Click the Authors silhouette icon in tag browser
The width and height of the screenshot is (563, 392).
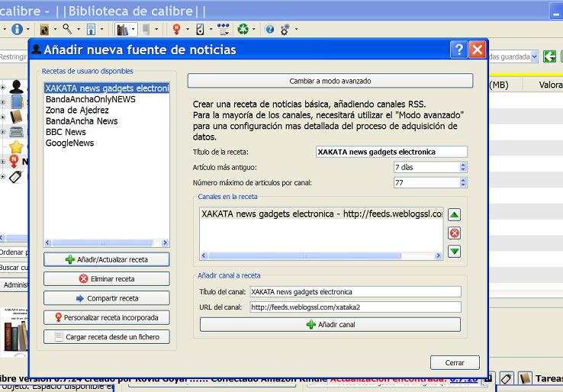[x=16, y=87]
